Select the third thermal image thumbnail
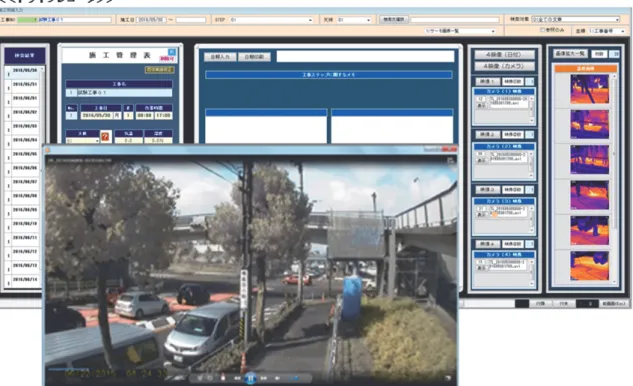Viewport: 633px width, 386px height. (589, 160)
